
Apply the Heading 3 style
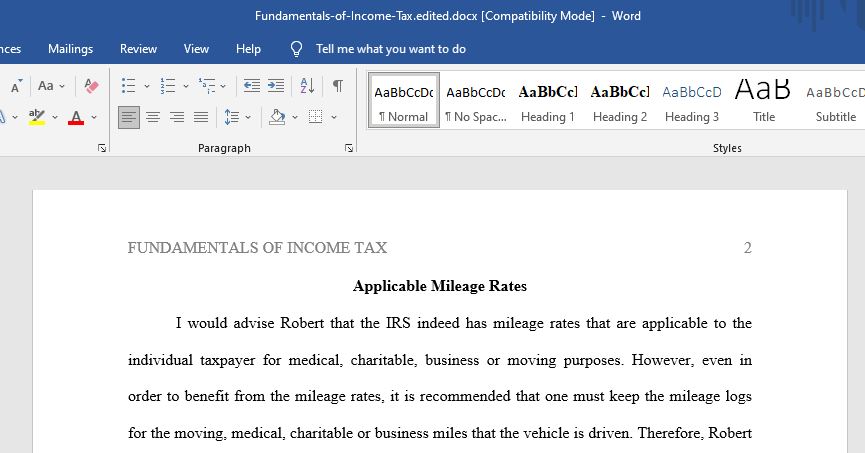pyautogui.click(x=692, y=100)
